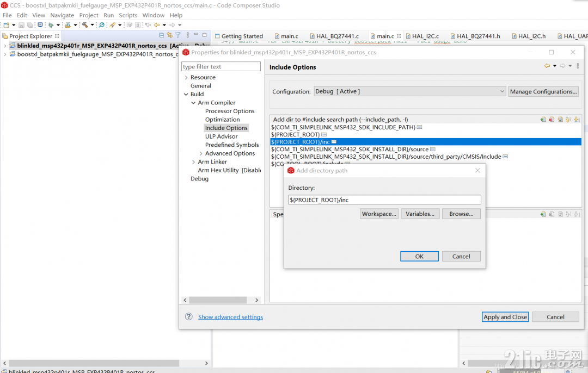Switch to the HAL_BQ27441.h tab
588x373 pixels.
(475, 36)
